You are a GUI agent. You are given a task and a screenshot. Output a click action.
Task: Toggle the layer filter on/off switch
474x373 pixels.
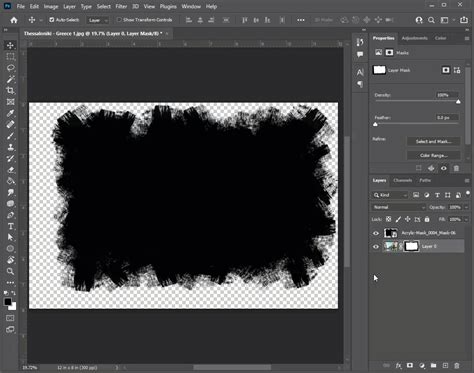(468, 193)
